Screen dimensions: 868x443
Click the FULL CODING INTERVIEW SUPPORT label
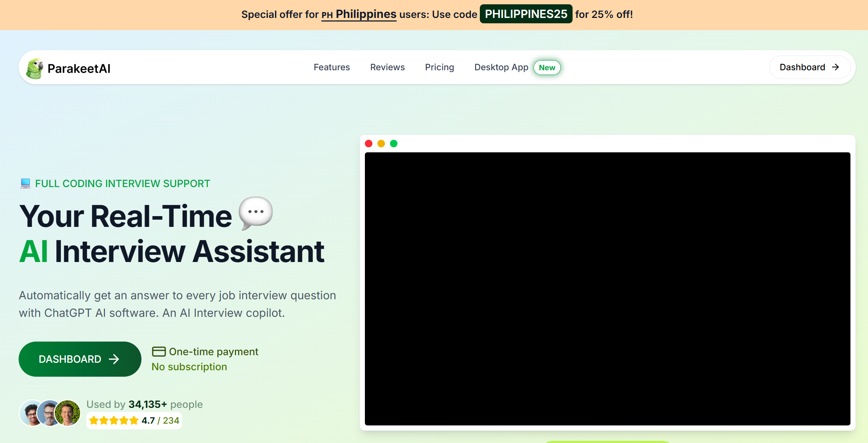pos(122,184)
